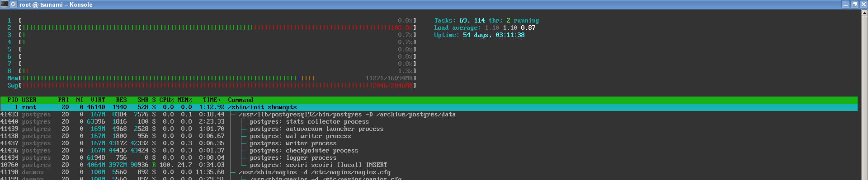This screenshot has height=180, width=868.
Task: Sort by VIRT memory column header
Action: point(98,100)
